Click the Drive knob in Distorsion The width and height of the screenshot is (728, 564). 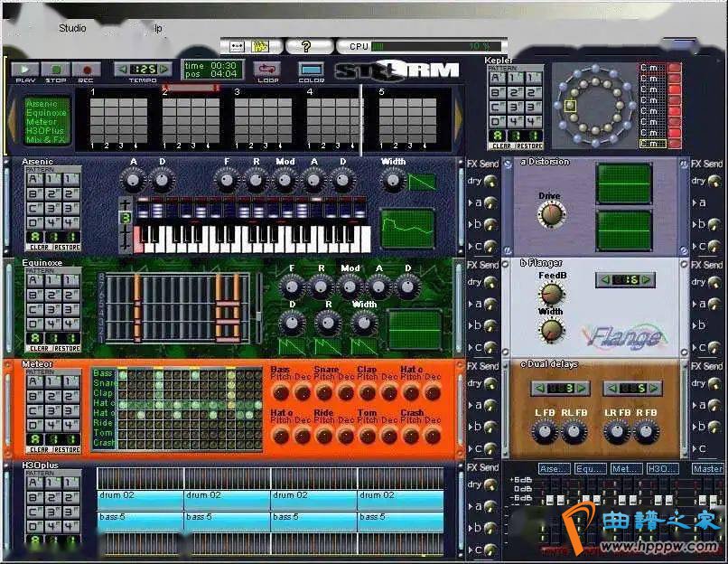pyautogui.click(x=549, y=214)
